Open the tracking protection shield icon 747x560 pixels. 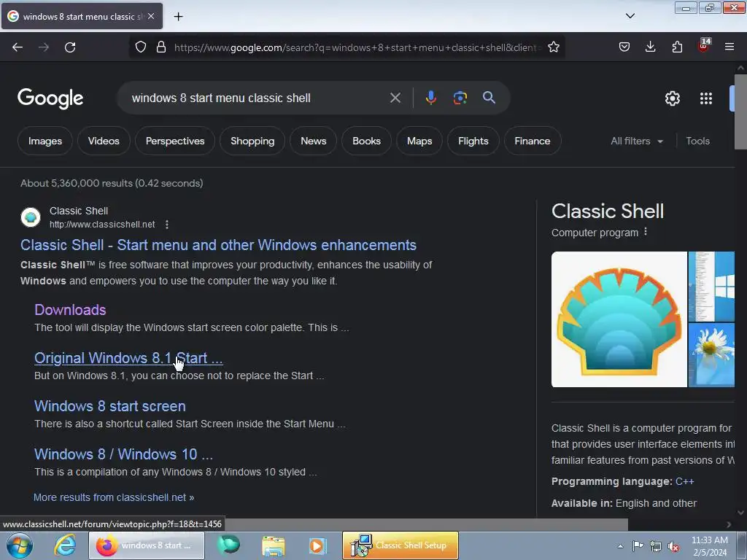pyautogui.click(x=141, y=47)
